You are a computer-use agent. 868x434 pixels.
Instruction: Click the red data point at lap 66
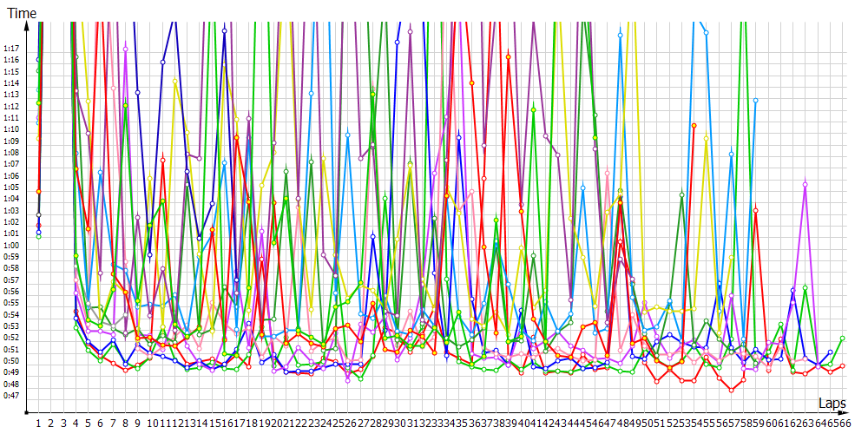[843, 366]
